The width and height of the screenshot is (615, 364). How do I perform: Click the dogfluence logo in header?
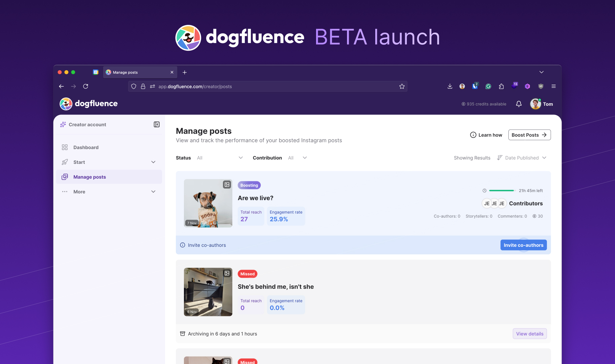point(89,104)
